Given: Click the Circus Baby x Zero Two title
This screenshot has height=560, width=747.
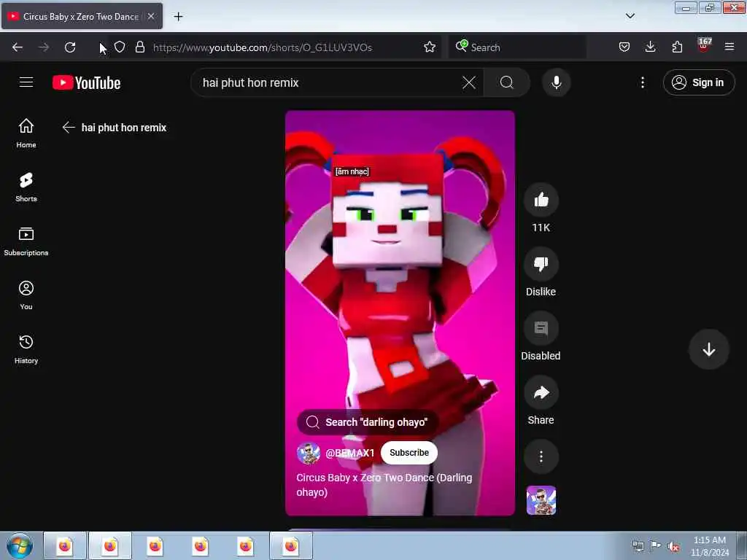Looking at the screenshot, I should (x=384, y=484).
